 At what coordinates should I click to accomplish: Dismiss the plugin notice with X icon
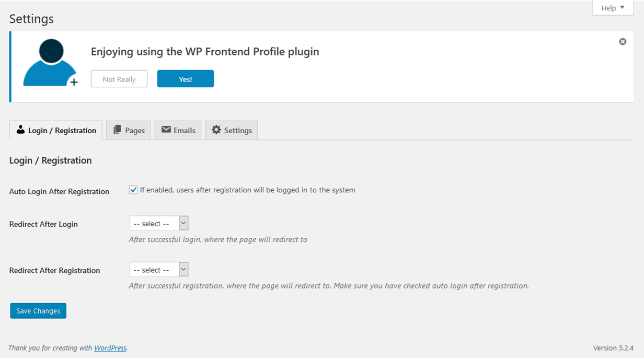pos(623,42)
